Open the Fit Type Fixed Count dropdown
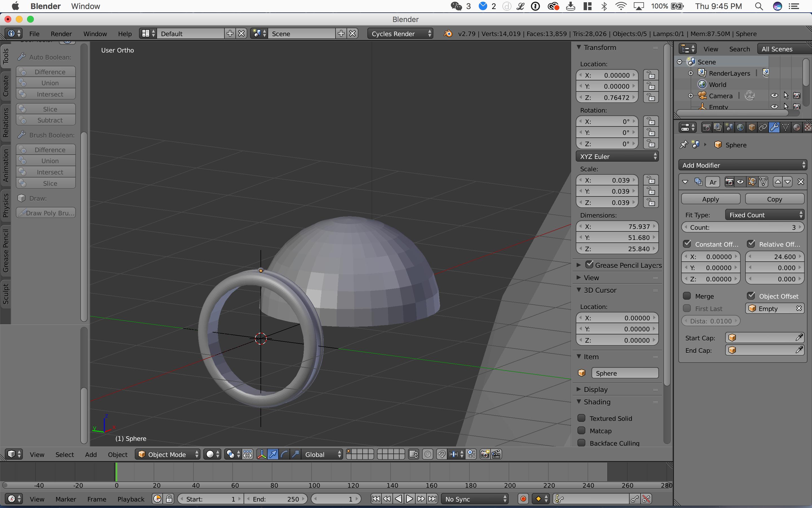 (x=765, y=215)
